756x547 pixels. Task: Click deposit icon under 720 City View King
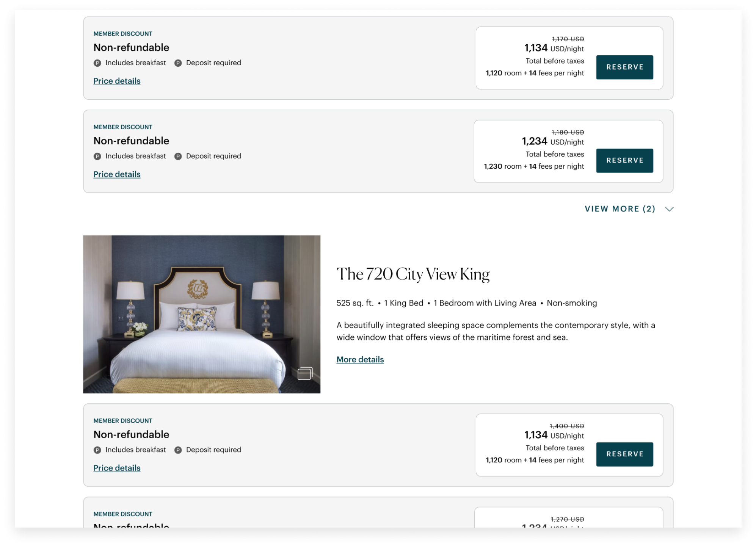178,450
